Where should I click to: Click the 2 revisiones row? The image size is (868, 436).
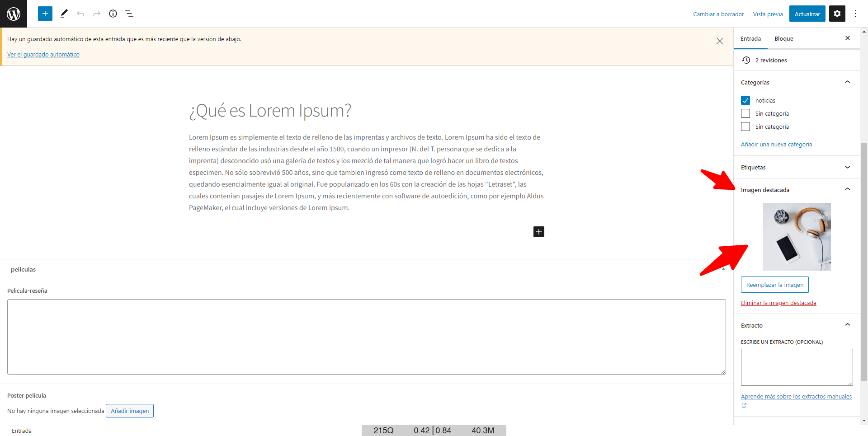click(x=797, y=60)
